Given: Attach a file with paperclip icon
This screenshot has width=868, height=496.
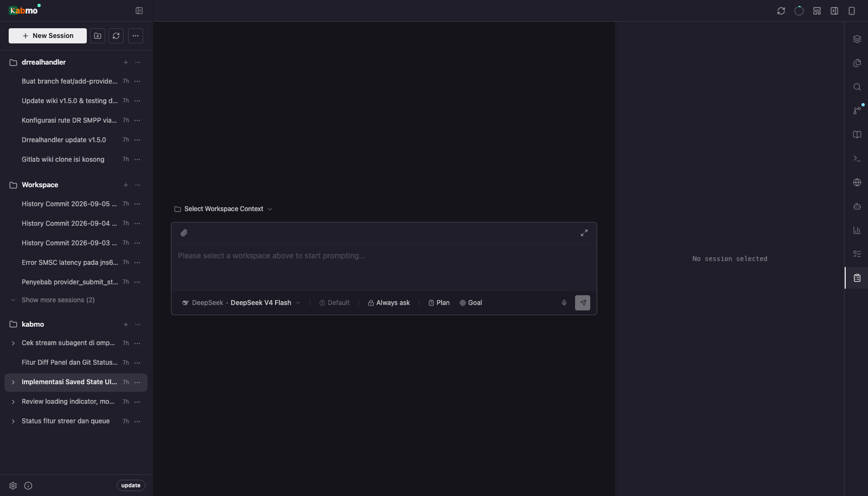Looking at the screenshot, I should pos(184,233).
